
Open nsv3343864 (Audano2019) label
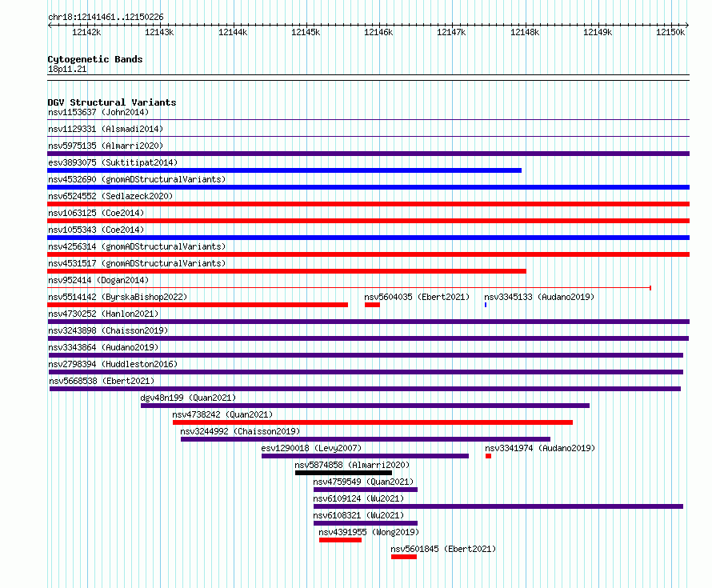click(x=103, y=347)
